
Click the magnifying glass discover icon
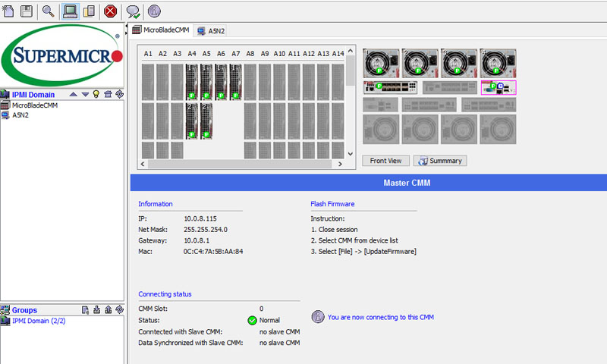click(48, 11)
